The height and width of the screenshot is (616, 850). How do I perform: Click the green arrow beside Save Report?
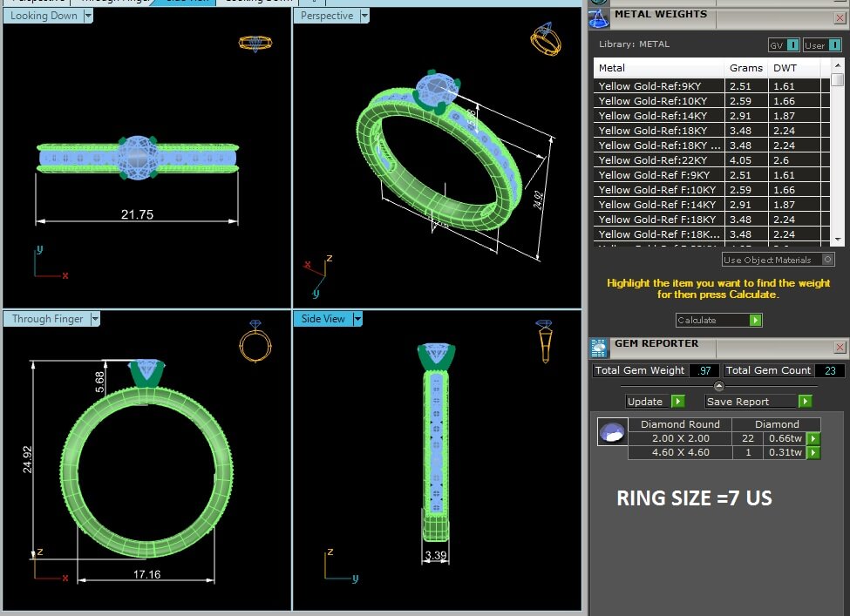click(x=805, y=402)
